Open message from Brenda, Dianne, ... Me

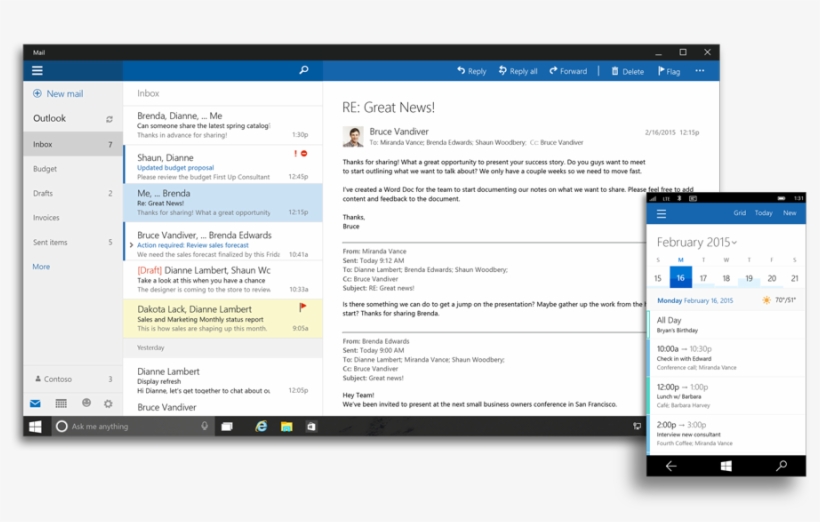pos(223,124)
